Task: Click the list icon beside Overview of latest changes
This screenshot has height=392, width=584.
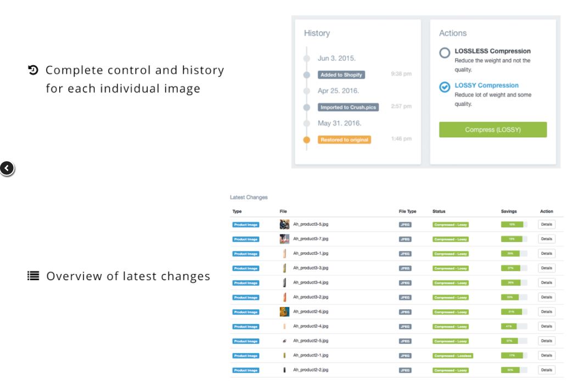Action: tap(33, 276)
